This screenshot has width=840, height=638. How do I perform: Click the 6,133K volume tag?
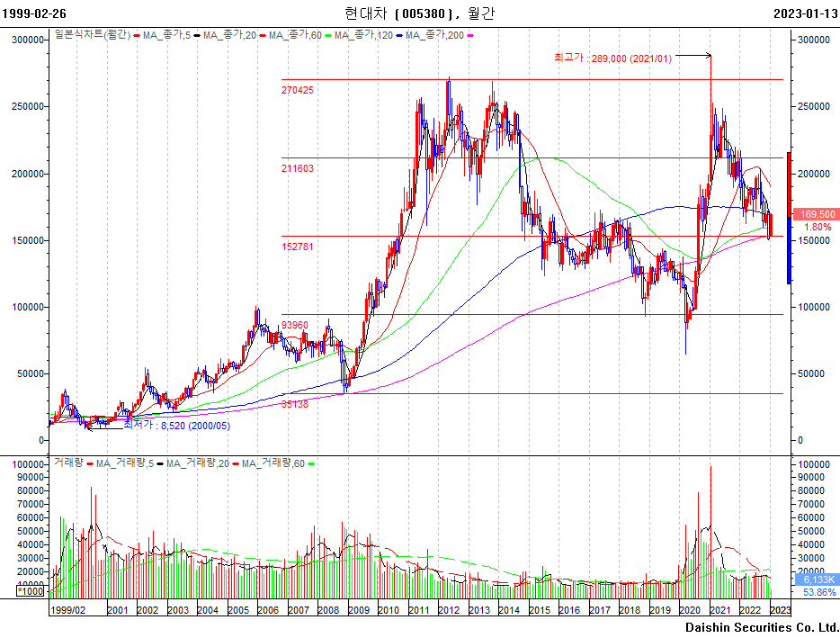pos(816,580)
